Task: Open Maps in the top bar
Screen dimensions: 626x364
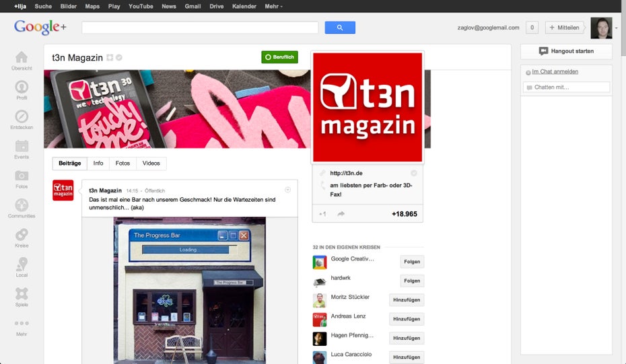Action: click(92, 6)
